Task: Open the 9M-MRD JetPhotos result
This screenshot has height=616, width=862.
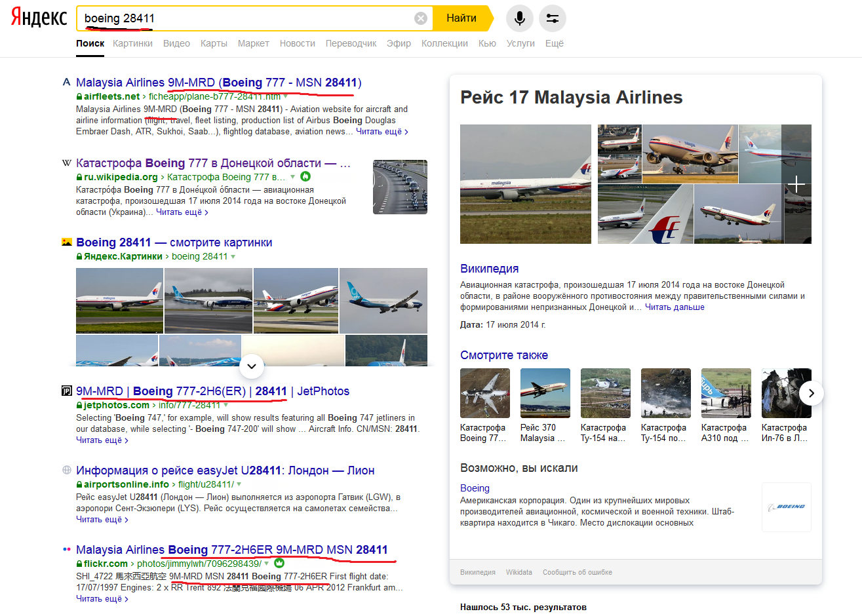Action: [x=212, y=391]
